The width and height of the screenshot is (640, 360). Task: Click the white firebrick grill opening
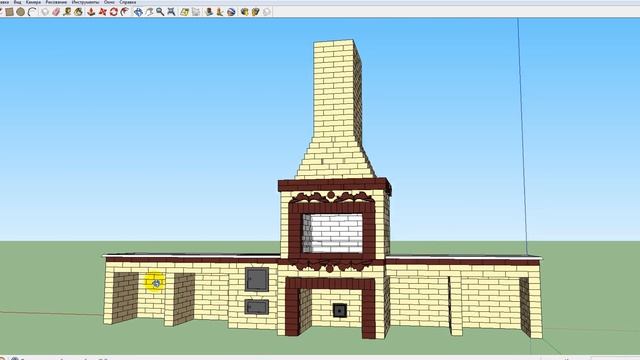coord(333,233)
